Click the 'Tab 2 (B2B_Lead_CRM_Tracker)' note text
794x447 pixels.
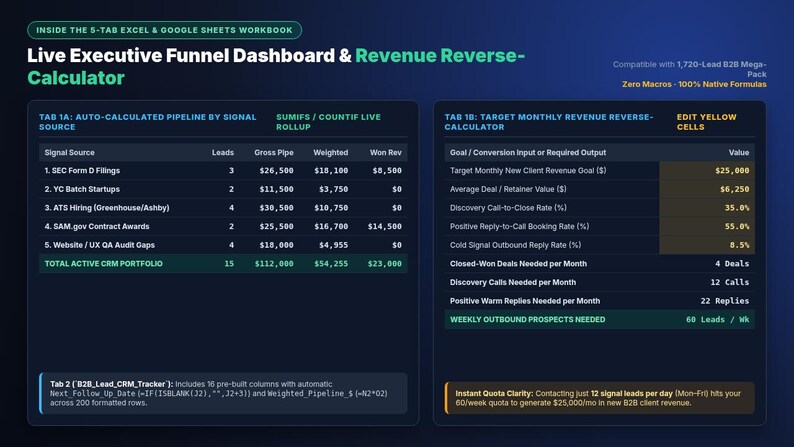pos(218,393)
